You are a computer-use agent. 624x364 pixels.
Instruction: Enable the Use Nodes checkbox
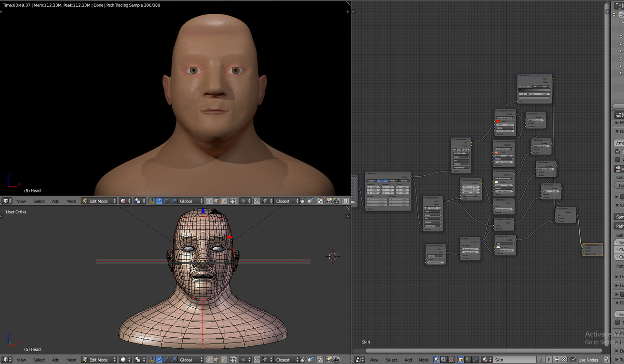(x=573, y=360)
